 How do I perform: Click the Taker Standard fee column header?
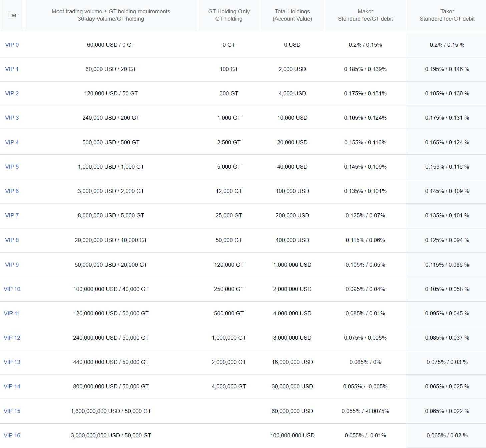tap(447, 15)
